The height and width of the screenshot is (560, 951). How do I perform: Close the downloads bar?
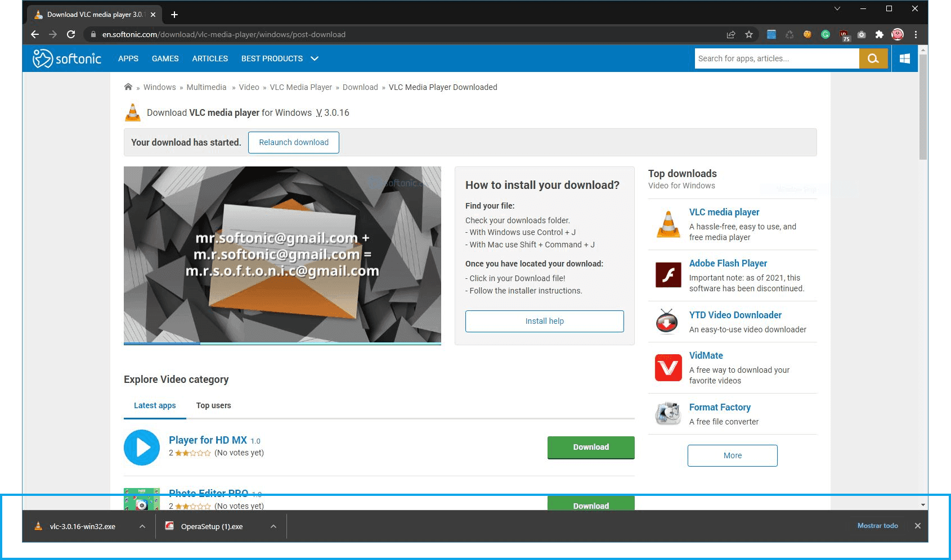[917, 526]
